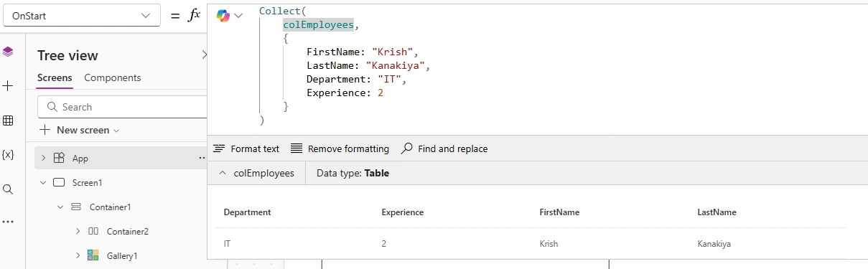Click the Screen1 screen icon
This screenshot has height=269, width=868.
pyautogui.click(x=60, y=182)
